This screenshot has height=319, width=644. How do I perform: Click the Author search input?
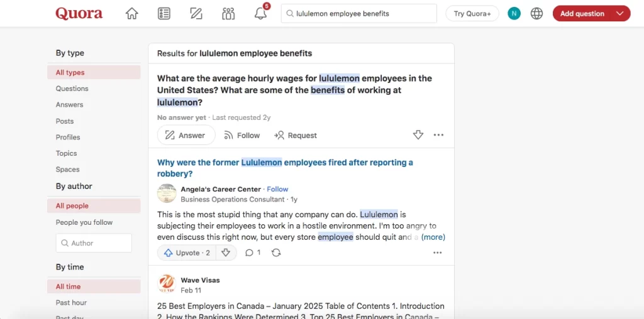point(94,243)
